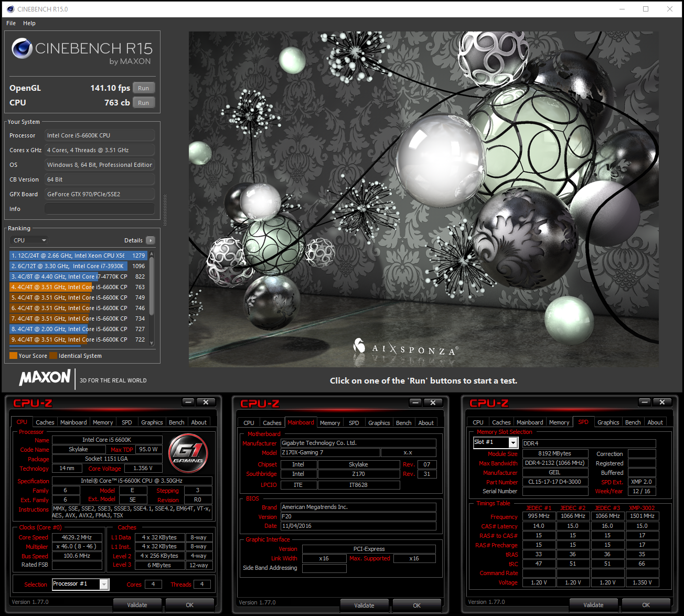Click Validate in right CPU-Z window
This screenshot has height=616, width=684.
[x=594, y=605]
